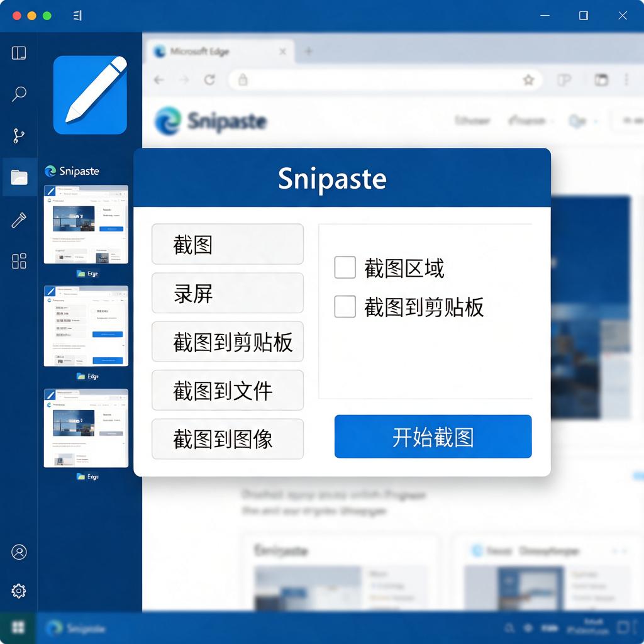This screenshot has width=644, height=644.
Task: Select the 录屏 option
Action: click(x=228, y=293)
